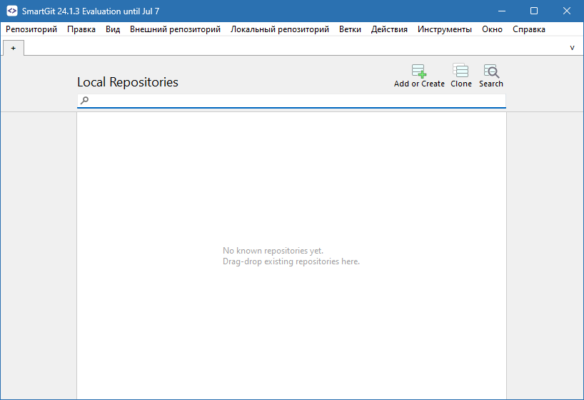Launch the Search repositories tool

tap(491, 76)
